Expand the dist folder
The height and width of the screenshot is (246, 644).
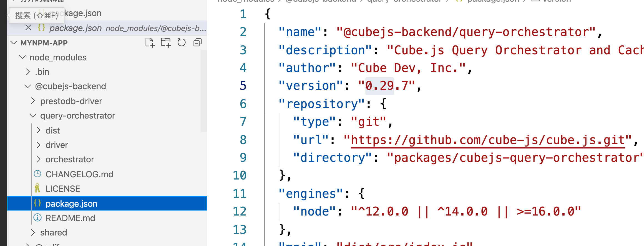39,130
